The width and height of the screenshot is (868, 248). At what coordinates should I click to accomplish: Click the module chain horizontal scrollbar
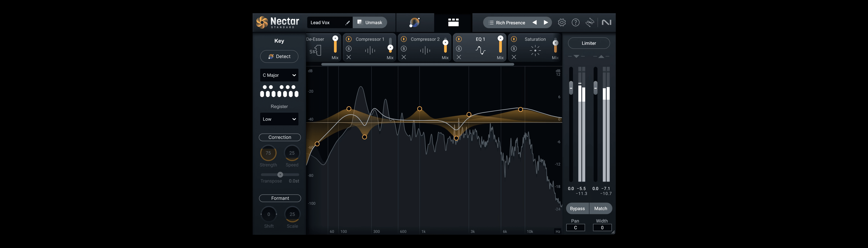(418, 64)
